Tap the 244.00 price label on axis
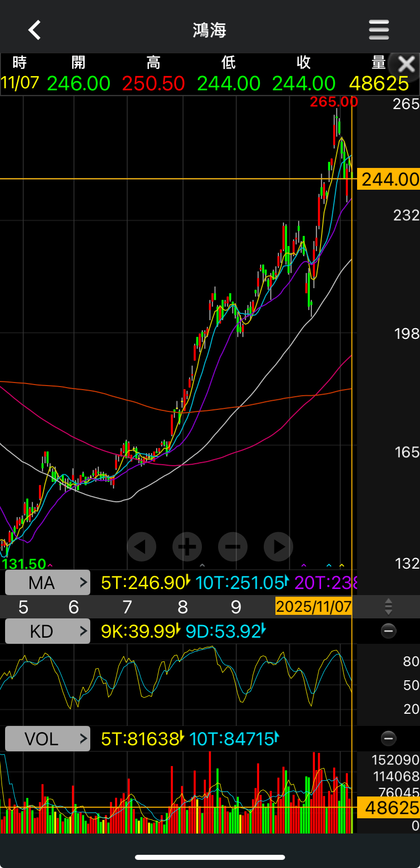The height and width of the screenshot is (868, 420). 389,179
